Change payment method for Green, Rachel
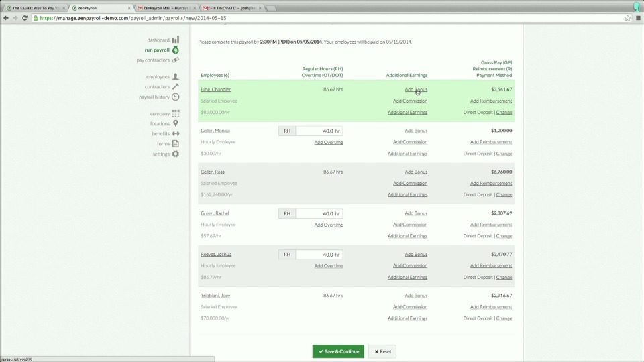The image size is (644, 362). (x=504, y=236)
